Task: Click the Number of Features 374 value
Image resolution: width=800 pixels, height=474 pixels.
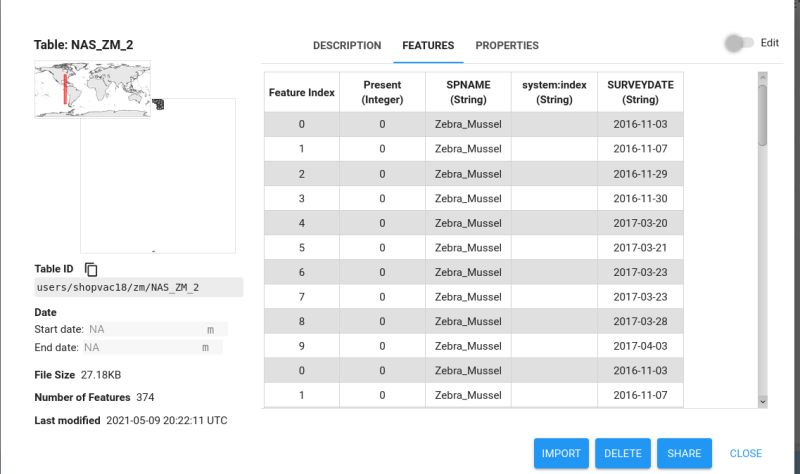Action: point(145,397)
